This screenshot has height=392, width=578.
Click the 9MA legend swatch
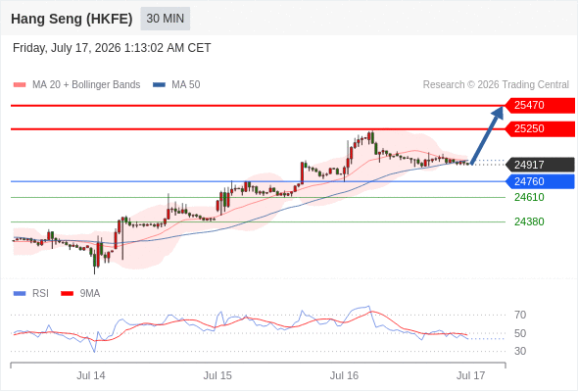click(67, 294)
